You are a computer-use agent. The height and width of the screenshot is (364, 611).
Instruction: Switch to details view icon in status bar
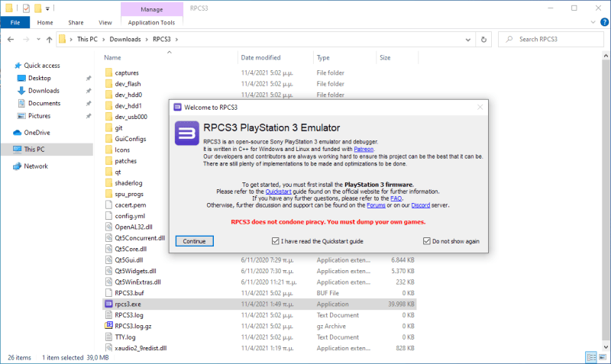[591, 357]
